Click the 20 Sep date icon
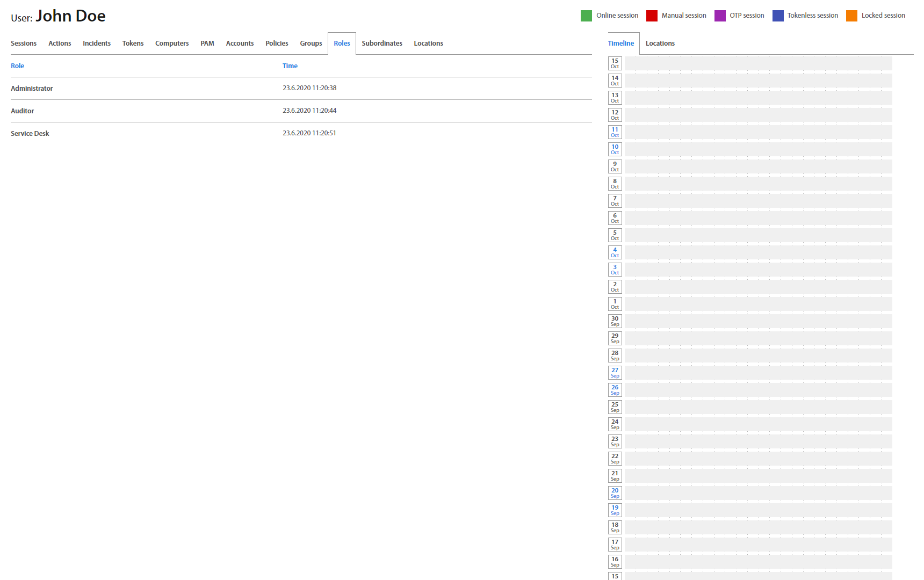Viewport: 924px width, 580px height. click(x=615, y=493)
